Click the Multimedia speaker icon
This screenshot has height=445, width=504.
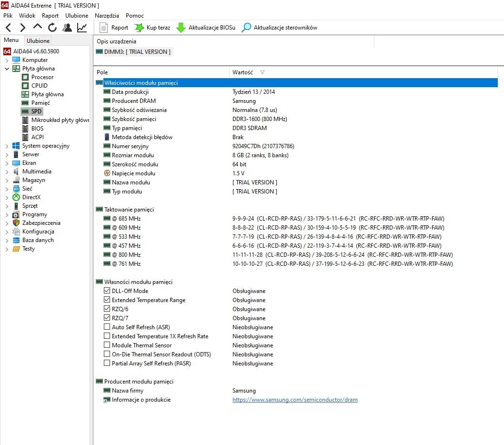click(x=16, y=172)
